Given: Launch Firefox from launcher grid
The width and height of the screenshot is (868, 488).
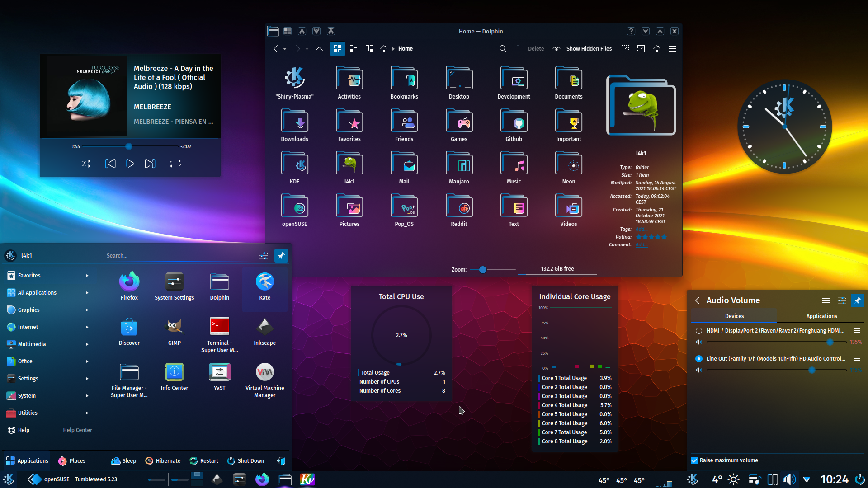Looking at the screenshot, I should (129, 286).
